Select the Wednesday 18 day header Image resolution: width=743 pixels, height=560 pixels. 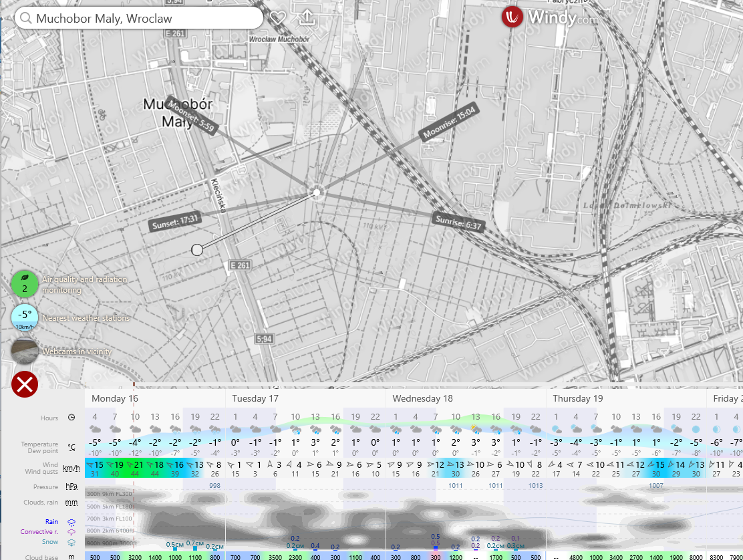tap(422, 398)
